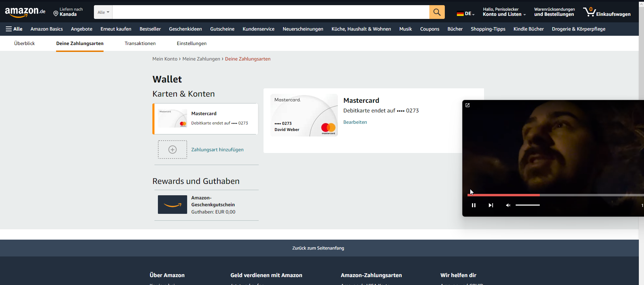Image resolution: width=644 pixels, height=285 pixels.
Task: Click the orange search magnifier button
Action: [437, 12]
